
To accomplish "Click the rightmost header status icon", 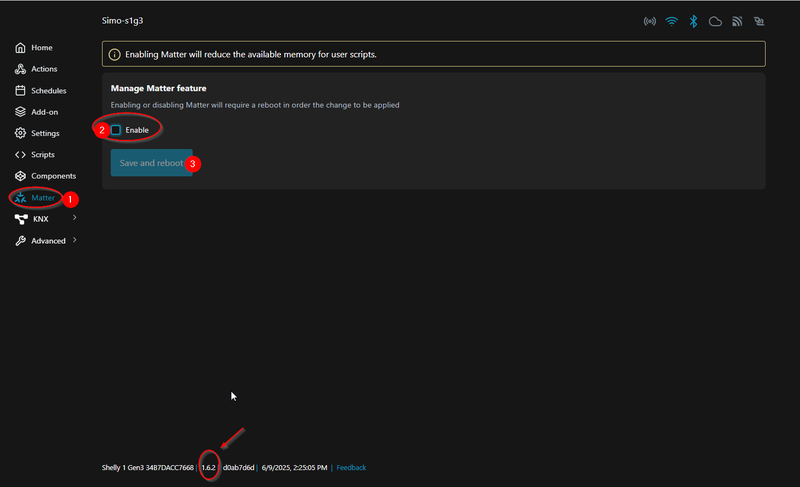I will tap(759, 21).
